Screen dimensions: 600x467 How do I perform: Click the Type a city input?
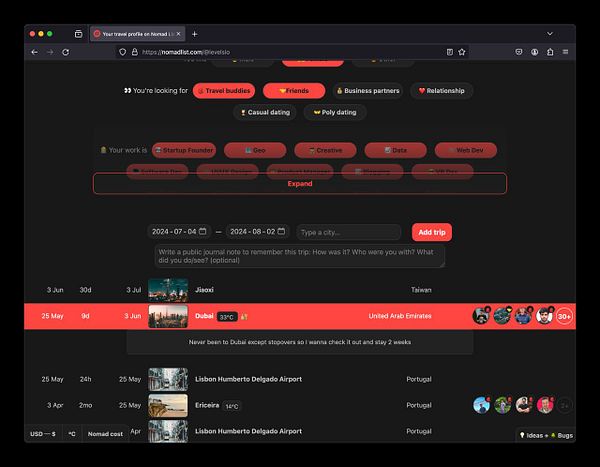[349, 232]
